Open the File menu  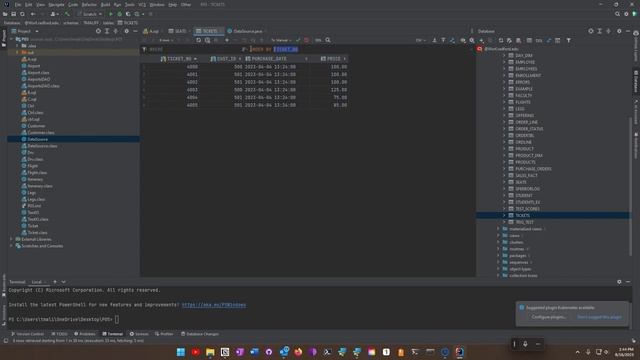click(x=18, y=4)
